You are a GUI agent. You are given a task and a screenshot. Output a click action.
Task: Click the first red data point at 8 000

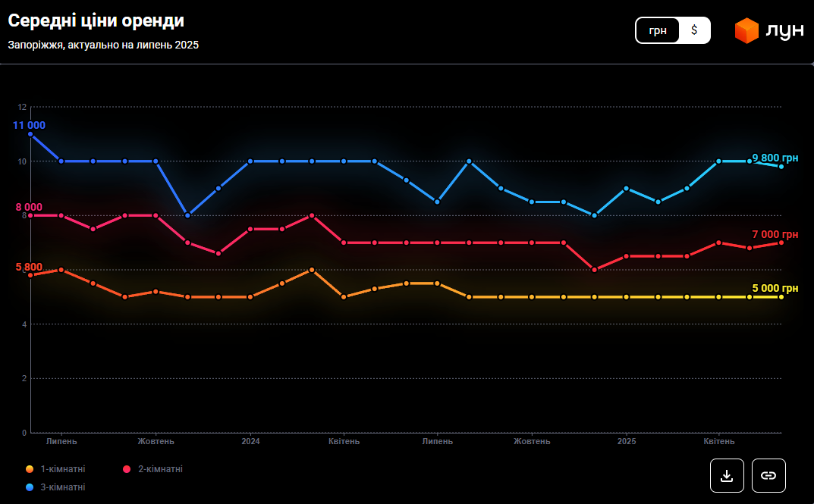[x=30, y=215]
